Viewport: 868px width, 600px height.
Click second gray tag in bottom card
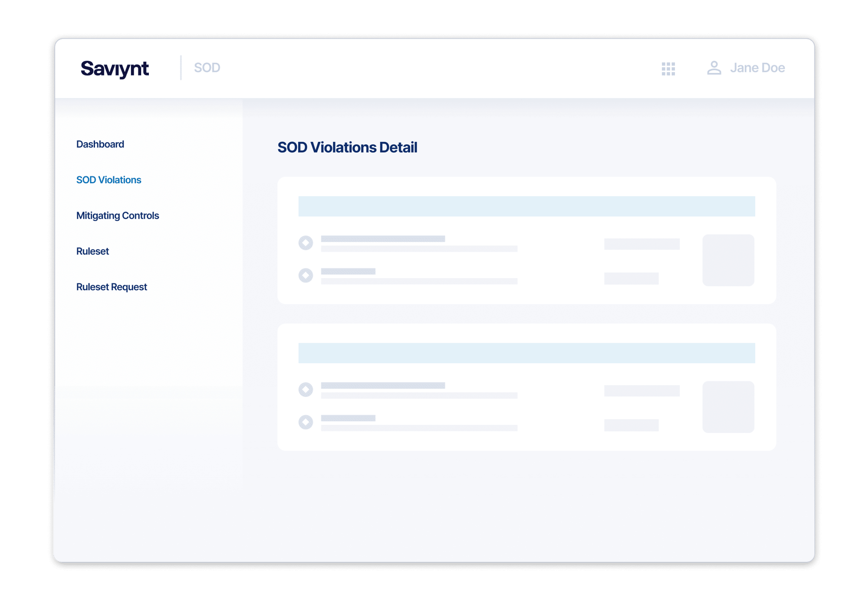coord(631,425)
